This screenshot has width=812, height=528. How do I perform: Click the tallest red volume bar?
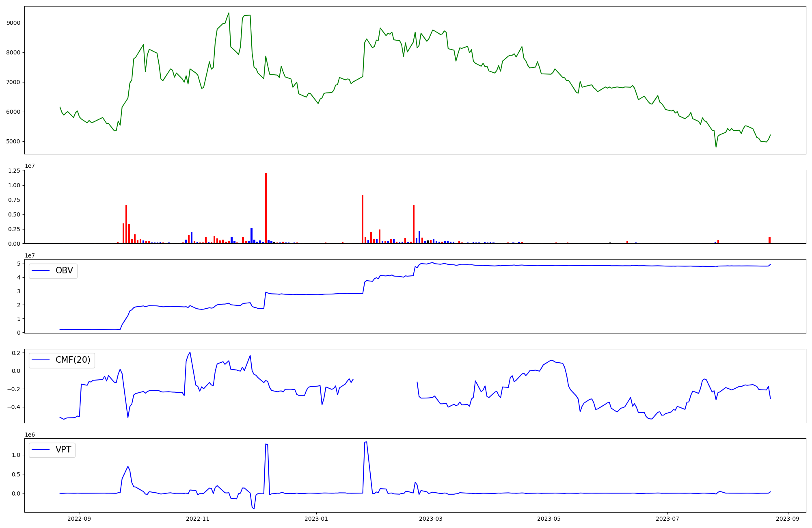tap(266, 208)
